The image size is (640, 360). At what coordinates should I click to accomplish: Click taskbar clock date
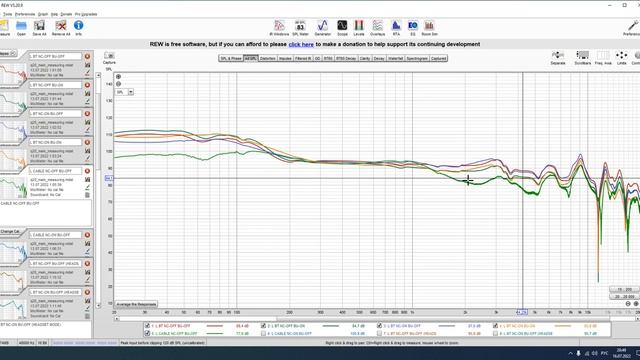tap(621, 353)
